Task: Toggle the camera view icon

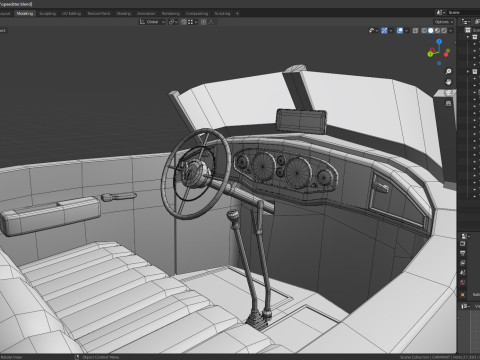Action: (x=448, y=93)
